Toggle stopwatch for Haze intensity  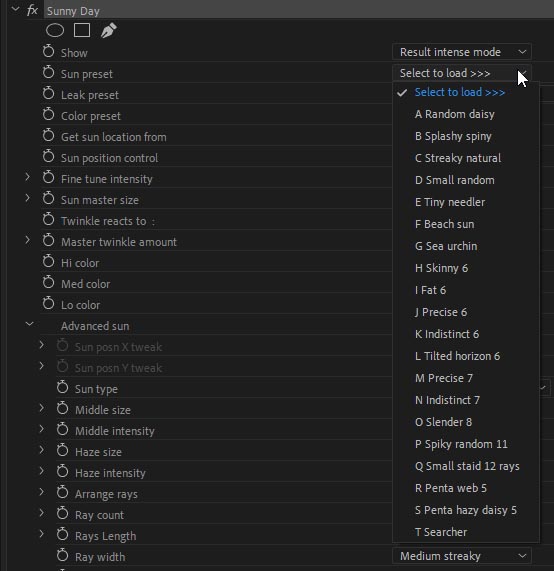(63, 472)
